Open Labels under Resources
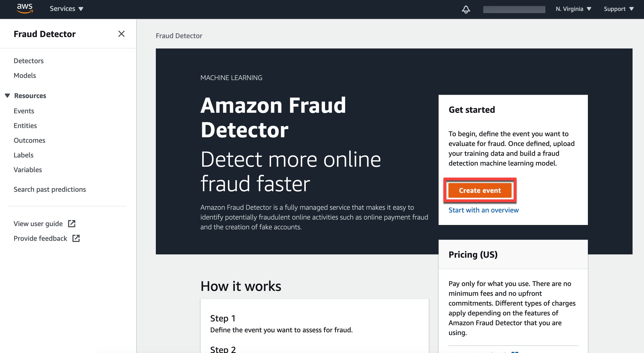Screen dimensions: 644x353 click(x=23, y=155)
